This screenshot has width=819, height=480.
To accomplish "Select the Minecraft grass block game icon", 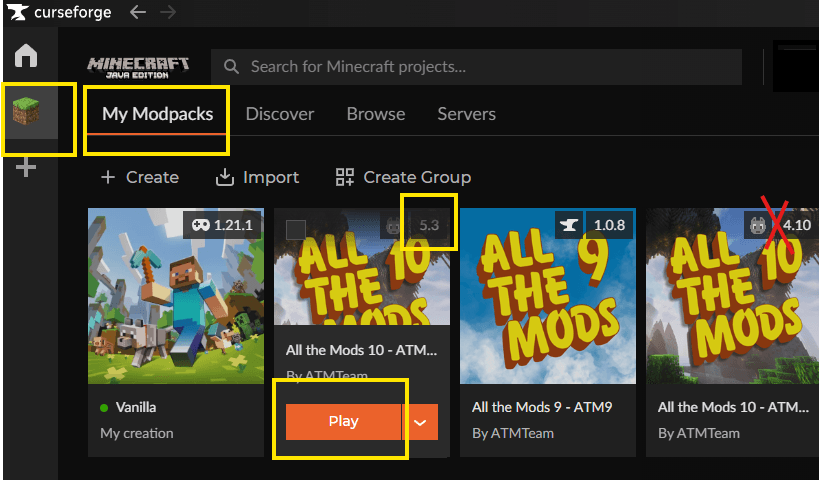I will pyautogui.click(x=26, y=111).
